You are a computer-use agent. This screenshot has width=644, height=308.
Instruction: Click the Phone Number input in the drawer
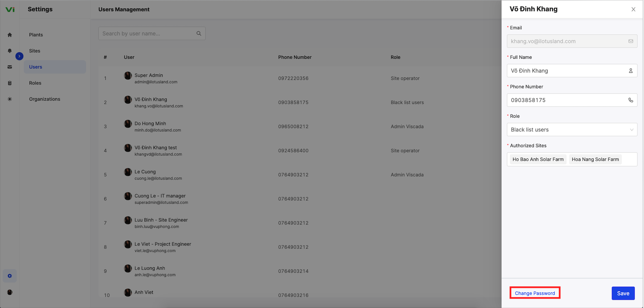tap(572, 100)
